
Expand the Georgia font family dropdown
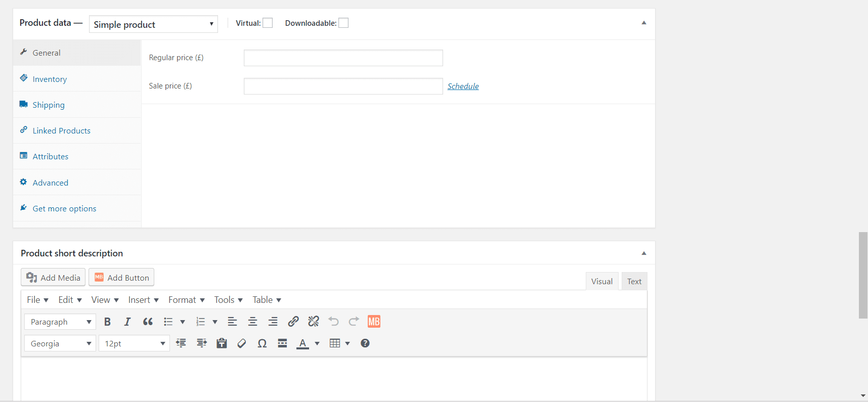click(x=60, y=344)
